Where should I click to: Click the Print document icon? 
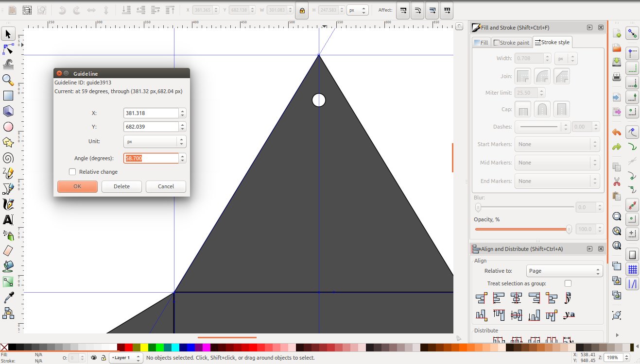(617, 77)
